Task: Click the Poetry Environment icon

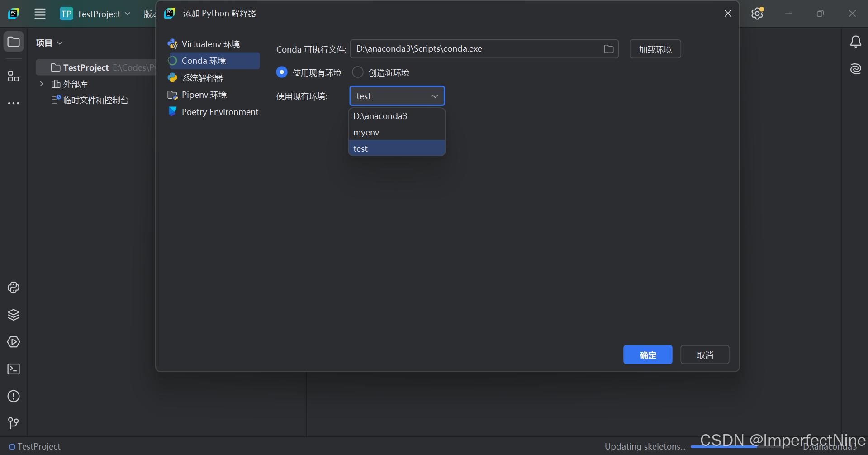Action: click(172, 111)
